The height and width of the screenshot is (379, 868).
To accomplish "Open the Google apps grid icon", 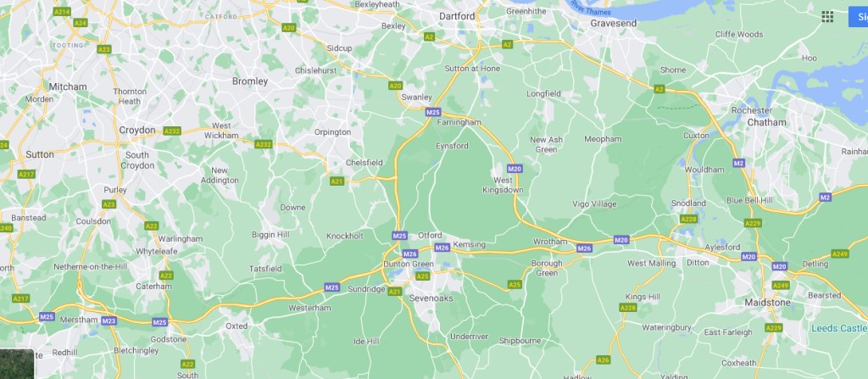I will [x=827, y=17].
